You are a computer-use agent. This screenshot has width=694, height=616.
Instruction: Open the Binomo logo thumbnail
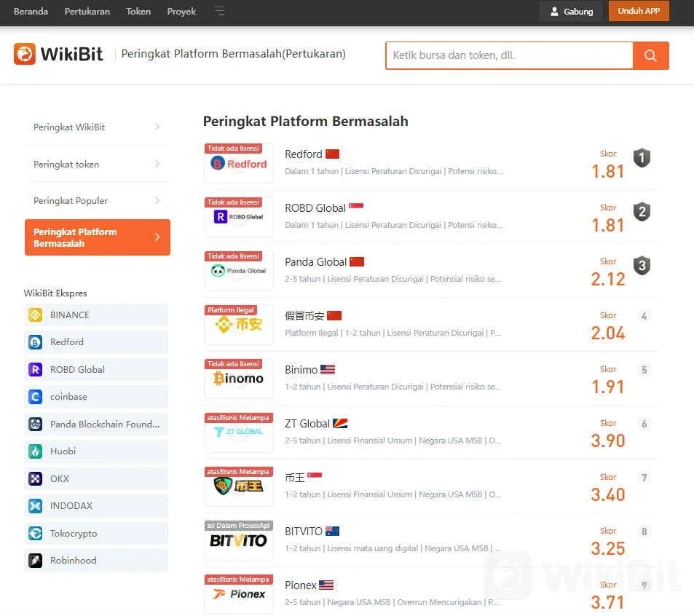point(239,379)
